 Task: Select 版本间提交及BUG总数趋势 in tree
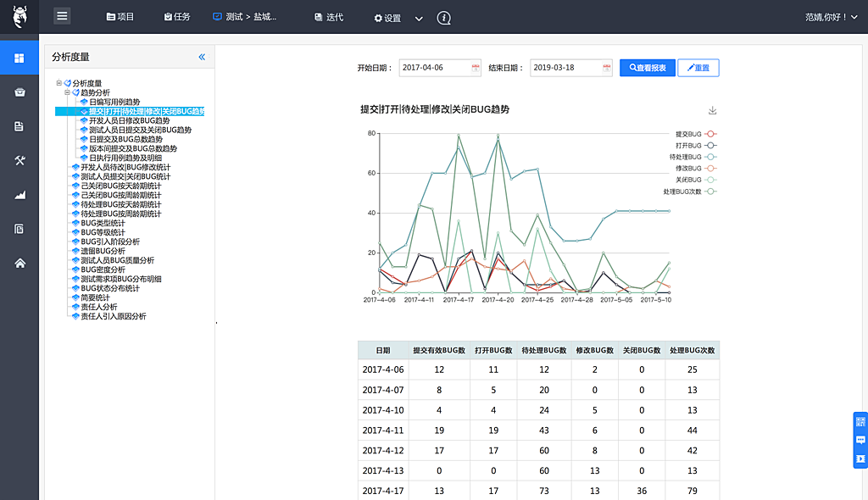[x=133, y=148]
